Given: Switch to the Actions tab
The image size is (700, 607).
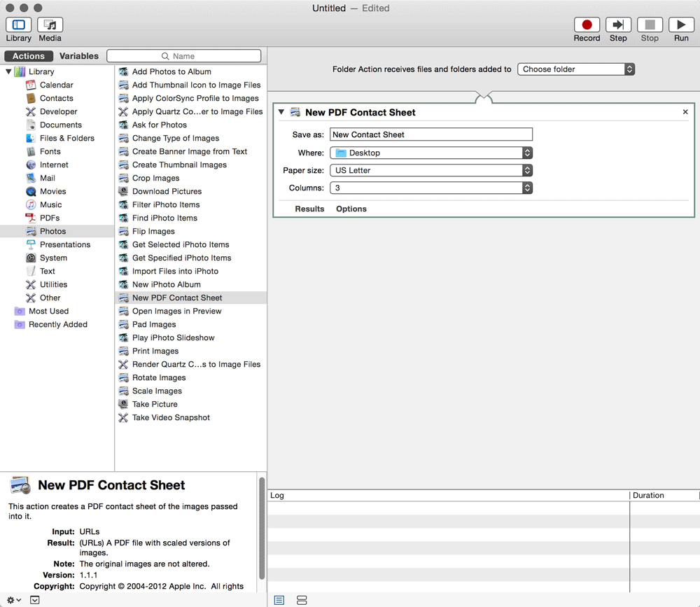Looking at the screenshot, I should pyautogui.click(x=29, y=56).
